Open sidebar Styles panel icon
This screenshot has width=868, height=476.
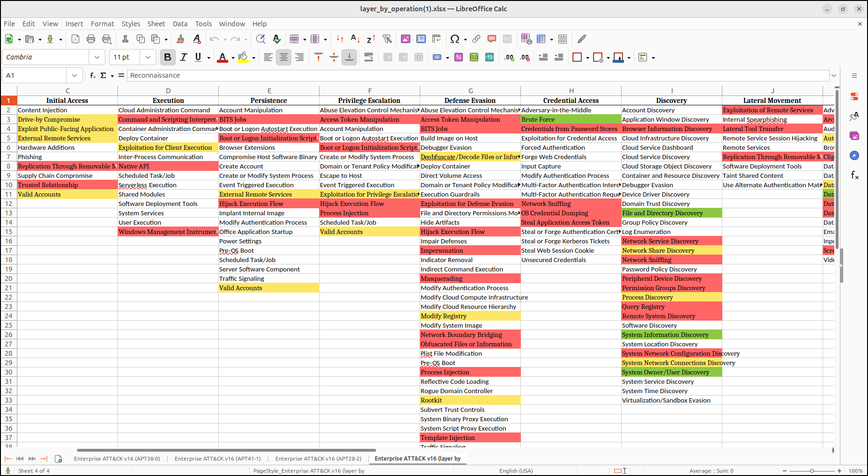tap(854, 116)
